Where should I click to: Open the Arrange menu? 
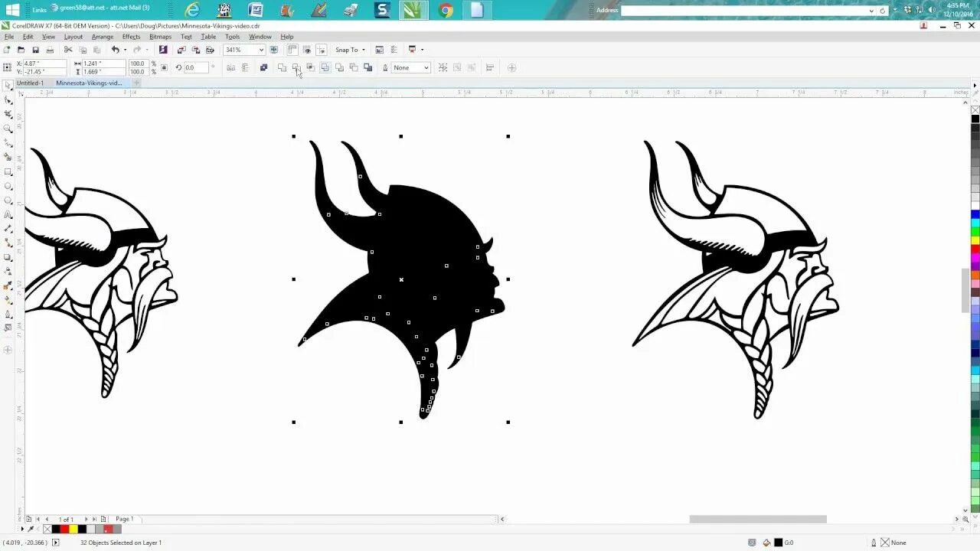(x=103, y=37)
